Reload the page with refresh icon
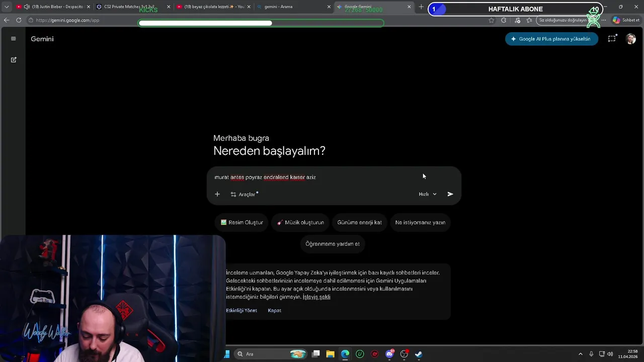Viewport: 644px width, 362px height. tap(19, 20)
